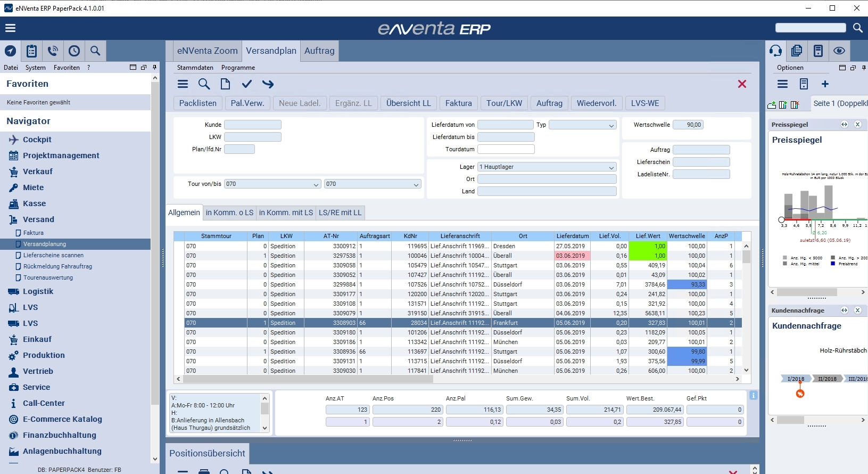
Task: Close Versandplan with the red X icon
Action: 742,84
